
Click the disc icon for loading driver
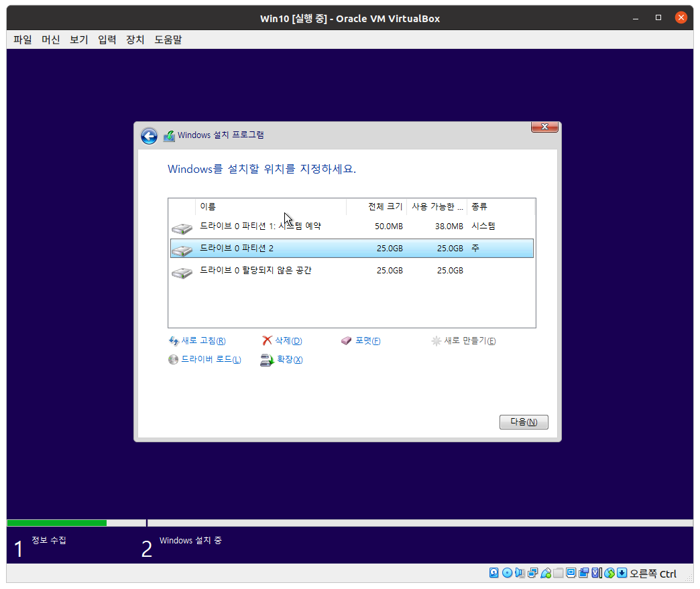(173, 360)
